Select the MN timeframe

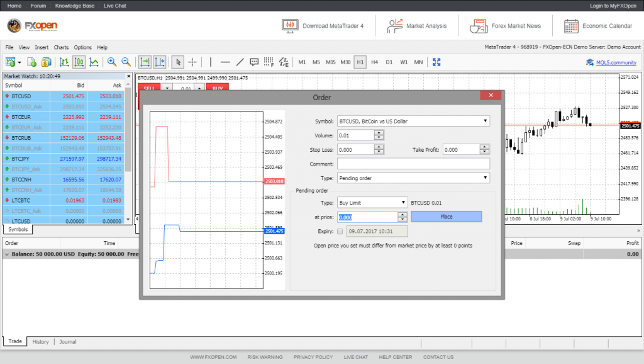418,62
